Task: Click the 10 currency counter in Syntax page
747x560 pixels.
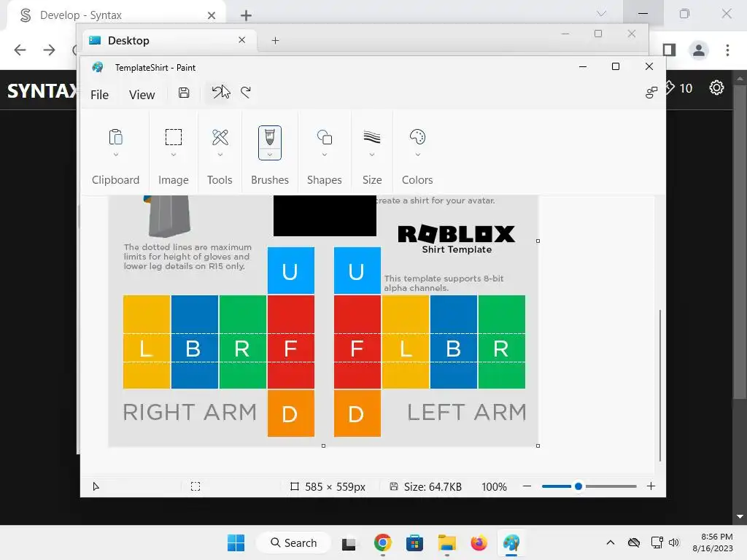Action: [678, 87]
